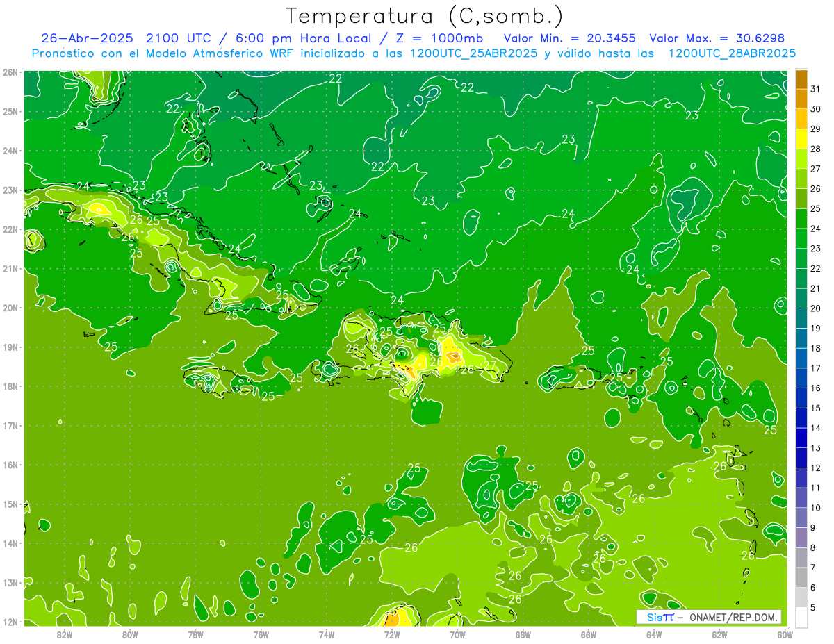Click the 25N latitude axis label
This screenshot has height=644, width=834.
(10, 111)
